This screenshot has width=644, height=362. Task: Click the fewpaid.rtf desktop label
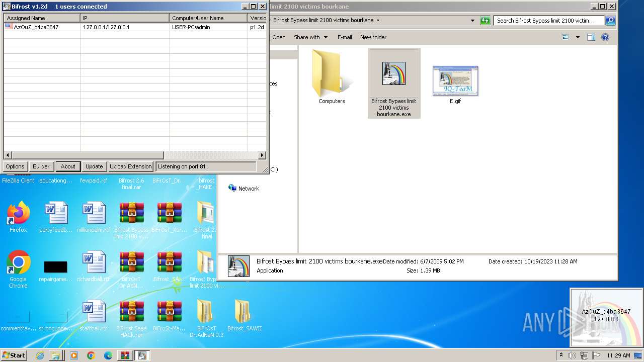(94, 180)
